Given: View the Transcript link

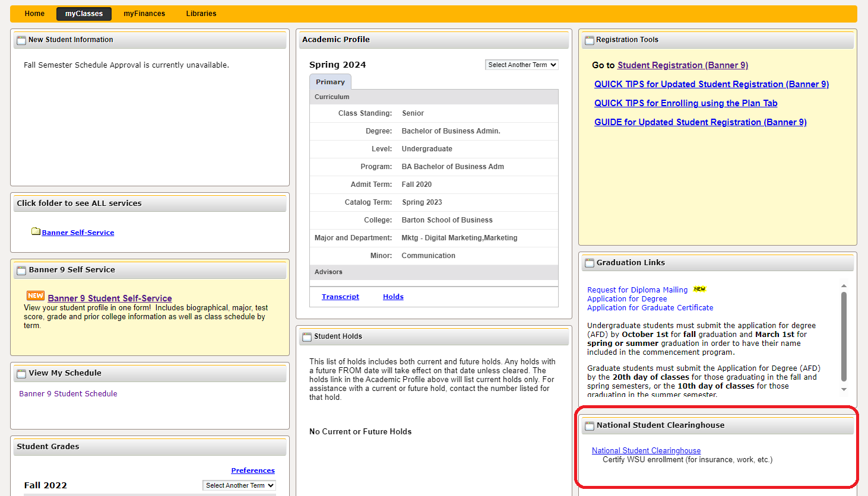Looking at the screenshot, I should pyautogui.click(x=340, y=297).
